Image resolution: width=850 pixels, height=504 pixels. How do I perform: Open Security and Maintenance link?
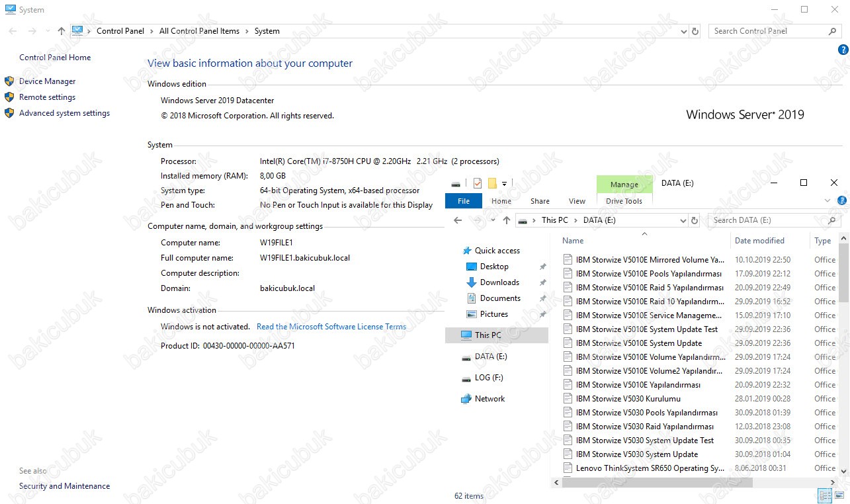[x=64, y=486]
